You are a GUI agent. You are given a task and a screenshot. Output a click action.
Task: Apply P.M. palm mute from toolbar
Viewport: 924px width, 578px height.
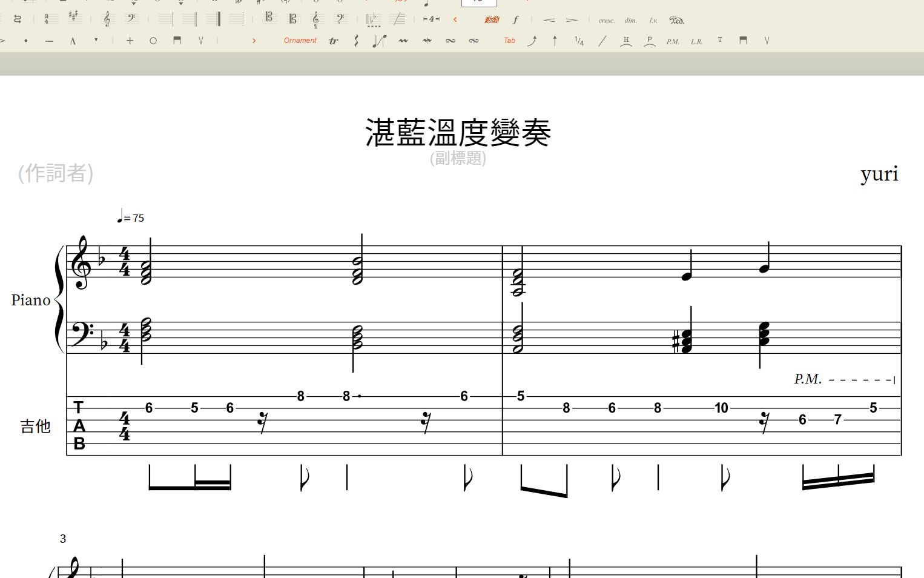(673, 42)
